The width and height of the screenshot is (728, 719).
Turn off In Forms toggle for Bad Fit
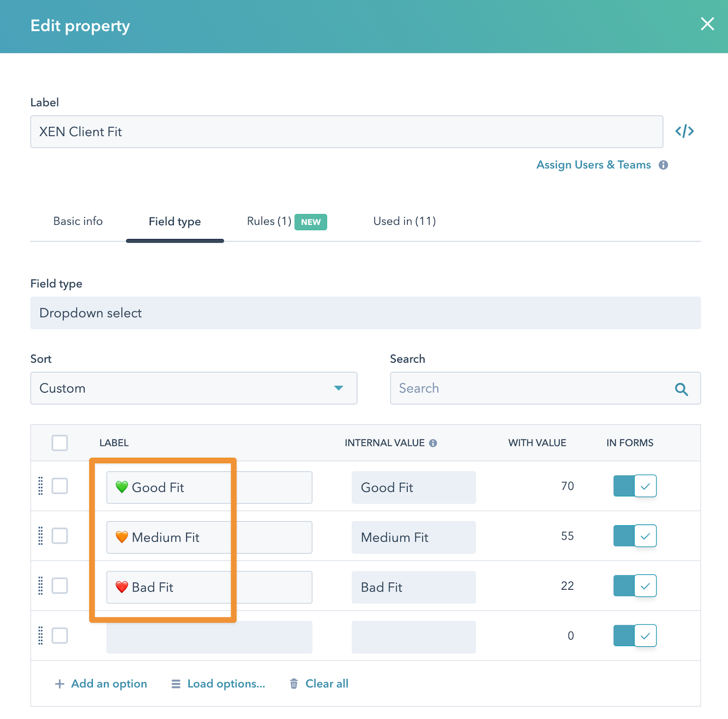click(635, 586)
